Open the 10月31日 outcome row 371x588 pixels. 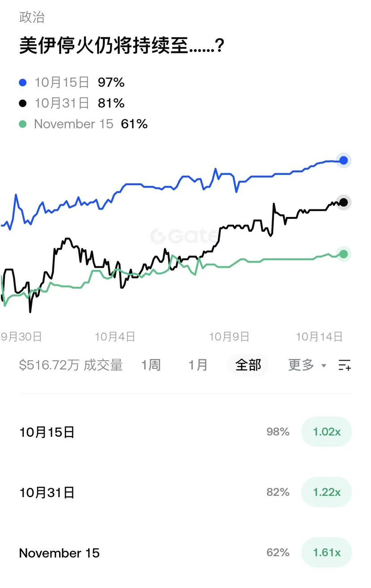click(185, 492)
